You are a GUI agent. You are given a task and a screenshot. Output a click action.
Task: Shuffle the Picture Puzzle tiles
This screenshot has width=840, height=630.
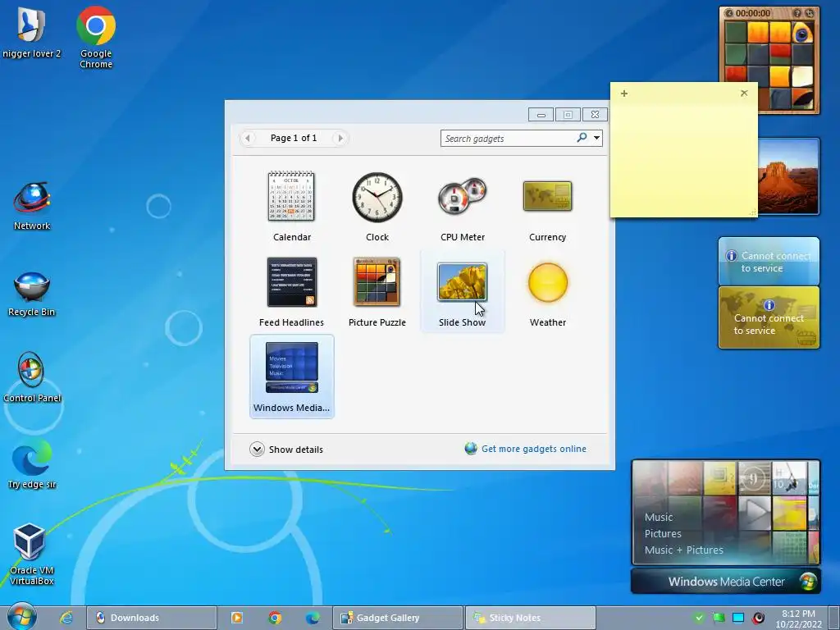pyautogui.click(x=808, y=13)
